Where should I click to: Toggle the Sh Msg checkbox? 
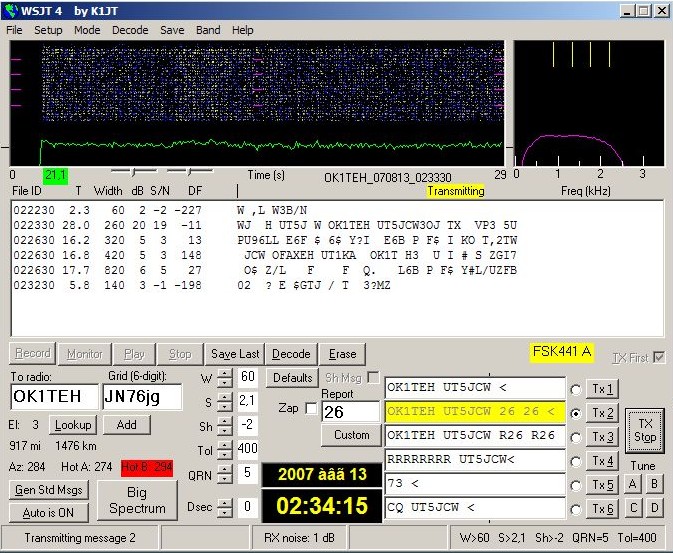[373, 377]
